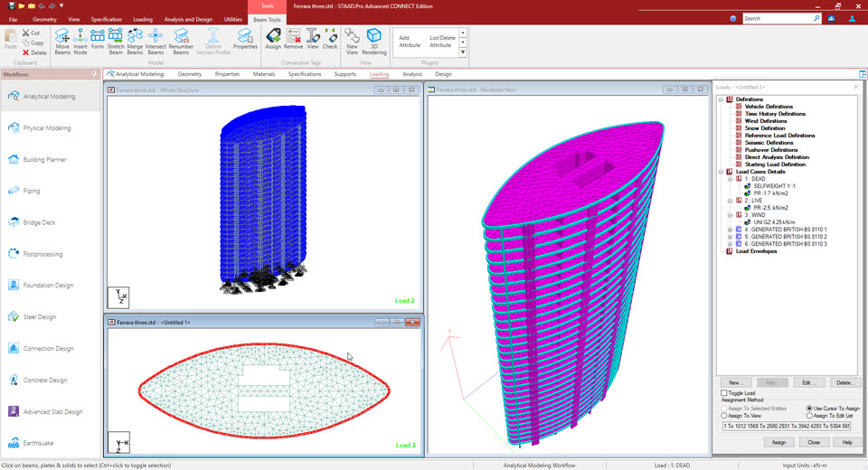Click the New... button in Loads panel
Image resolution: width=868 pixels, height=470 pixels.
tap(735, 383)
